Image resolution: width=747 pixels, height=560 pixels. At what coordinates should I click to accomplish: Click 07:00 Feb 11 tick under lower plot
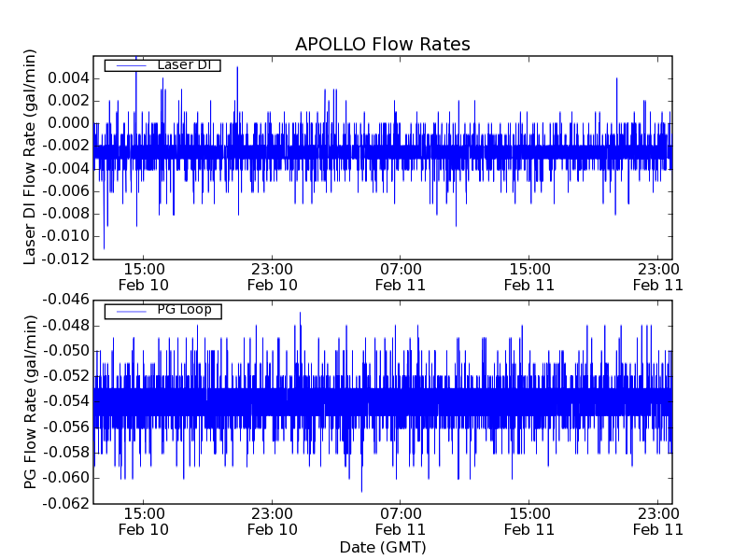pos(400,521)
